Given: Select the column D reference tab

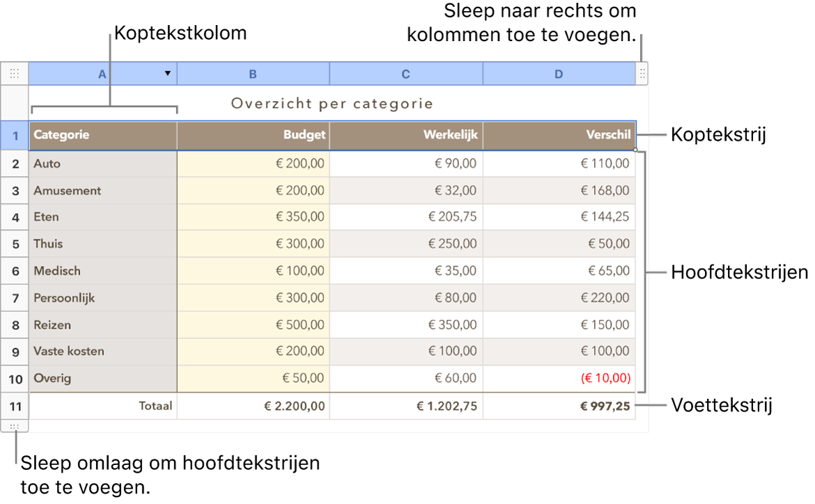Looking at the screenshot, I should pos(558,73).
